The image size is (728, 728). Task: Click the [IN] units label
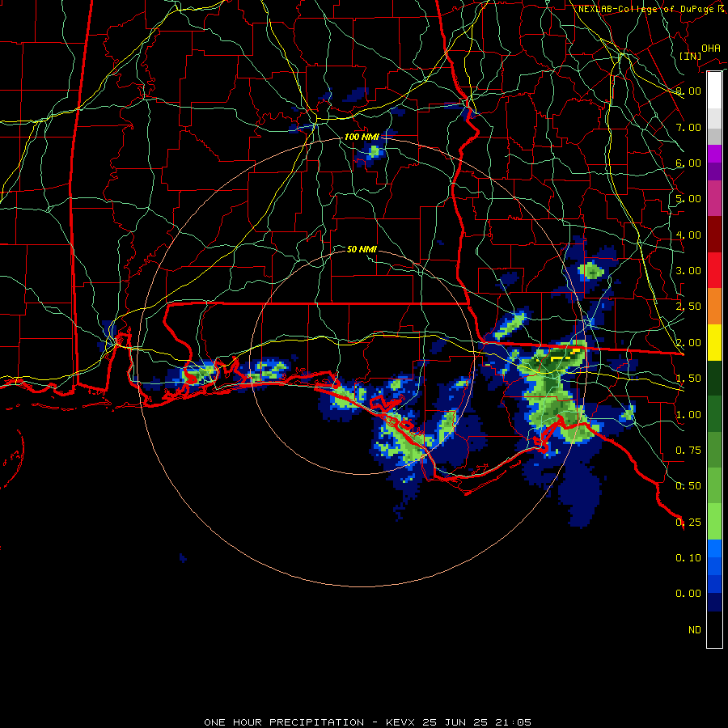[690, 56]
